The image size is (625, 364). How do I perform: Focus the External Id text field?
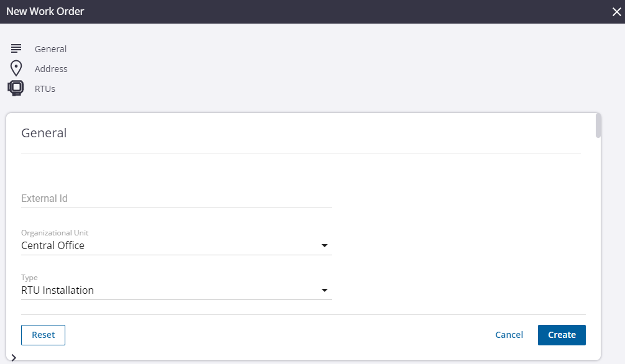coord(176,199)
